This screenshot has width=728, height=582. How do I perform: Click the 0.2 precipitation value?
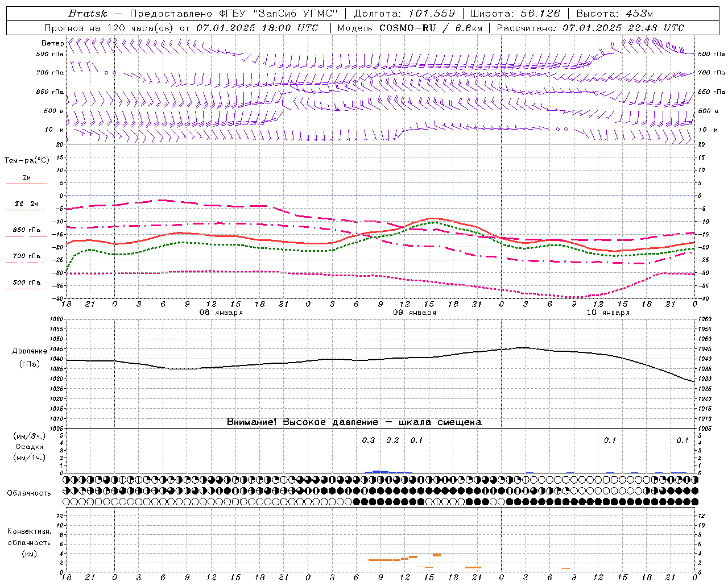tap(392, 440)
